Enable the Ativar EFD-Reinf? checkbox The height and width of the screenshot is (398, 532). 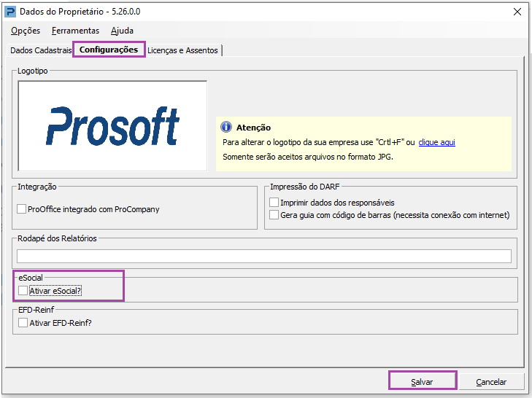point(23,322)
